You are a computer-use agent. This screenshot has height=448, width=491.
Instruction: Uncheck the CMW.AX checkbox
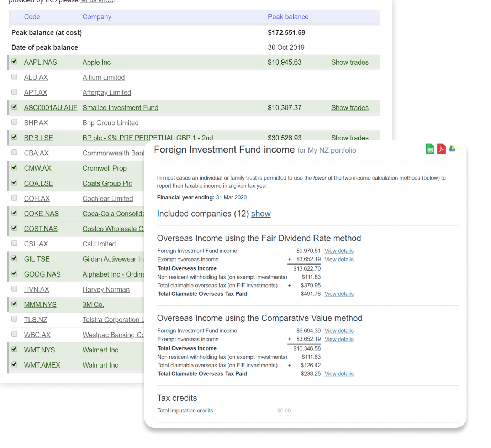[x=14, y=167]
